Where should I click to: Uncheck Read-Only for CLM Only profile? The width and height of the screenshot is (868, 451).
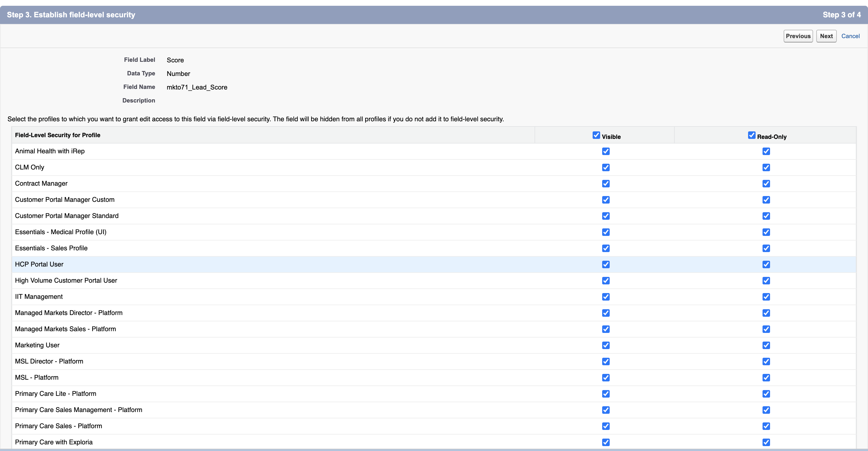click(x=766, y=167)
